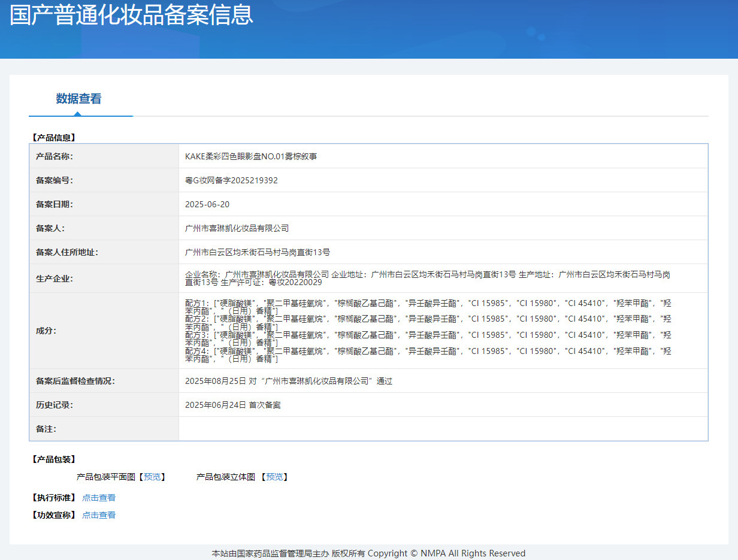The height and width of the screenshot is (560, 738).
Task: Click the 备案编号 value 粤G妆网备字2025219392
Action: [x=231, y=180]
